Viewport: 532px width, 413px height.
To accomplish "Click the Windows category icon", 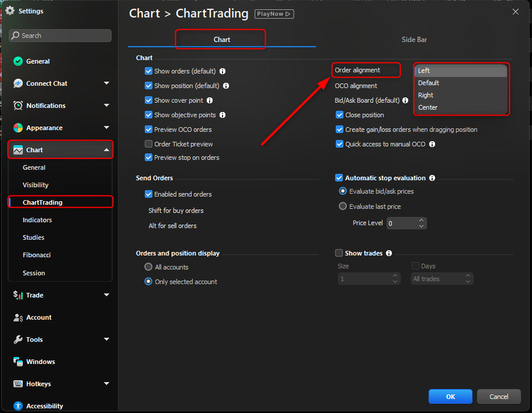I will pyautogui.click(x=18, y=362).
